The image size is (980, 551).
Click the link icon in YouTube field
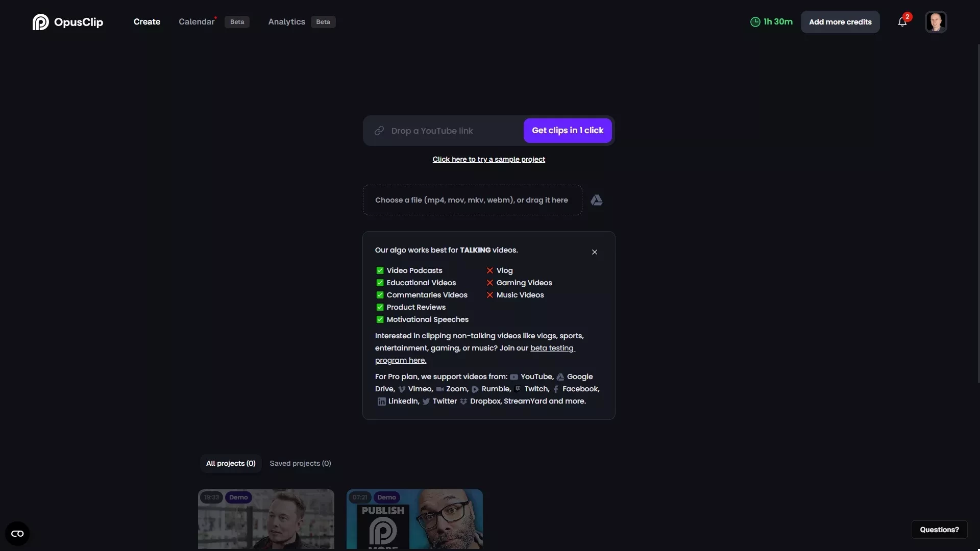(379, 131)
